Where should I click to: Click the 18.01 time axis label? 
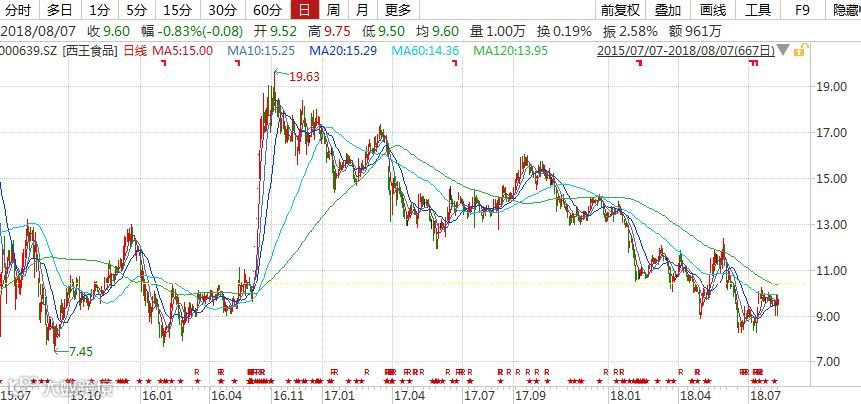coord(627,395)
